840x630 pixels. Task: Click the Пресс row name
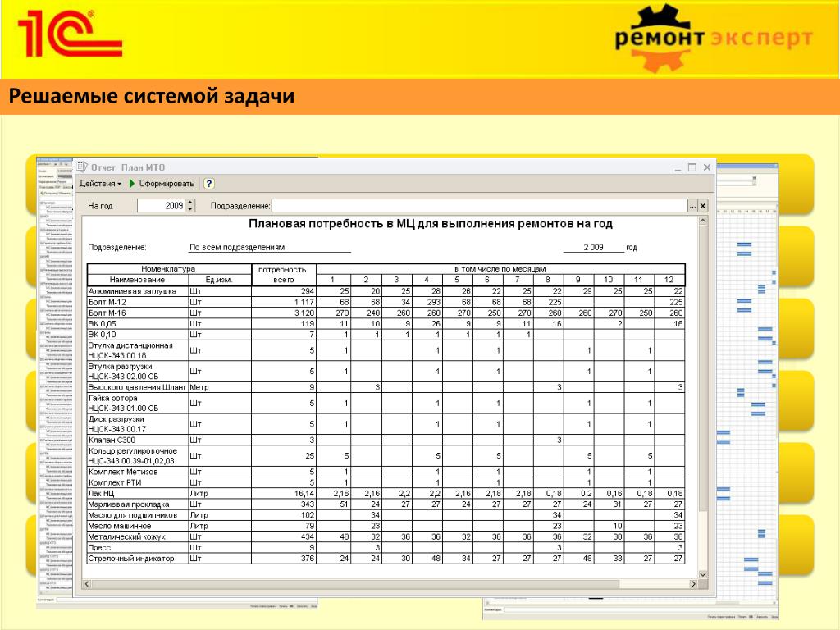[x=138, y=547]
